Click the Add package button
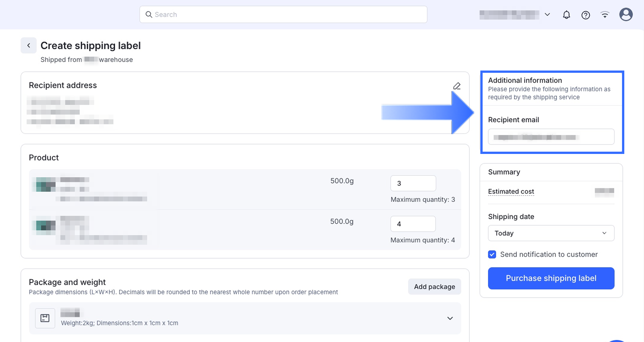 pyautogui.click(x=434, y=287)
